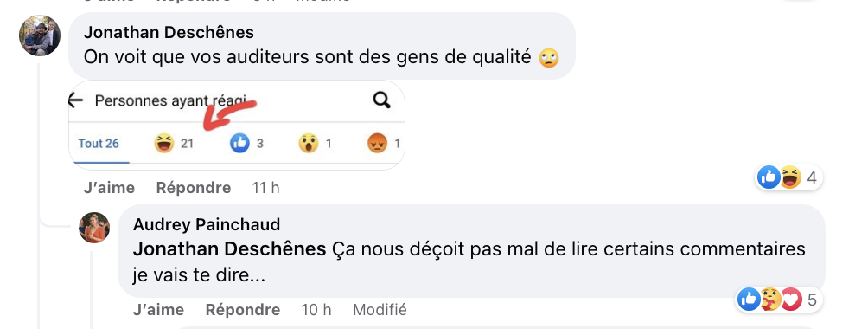This screenshot has height=329, width=868.
Task: Open Jonathan Deschênes mention in Audrey's reply
Action: (229, 249)
